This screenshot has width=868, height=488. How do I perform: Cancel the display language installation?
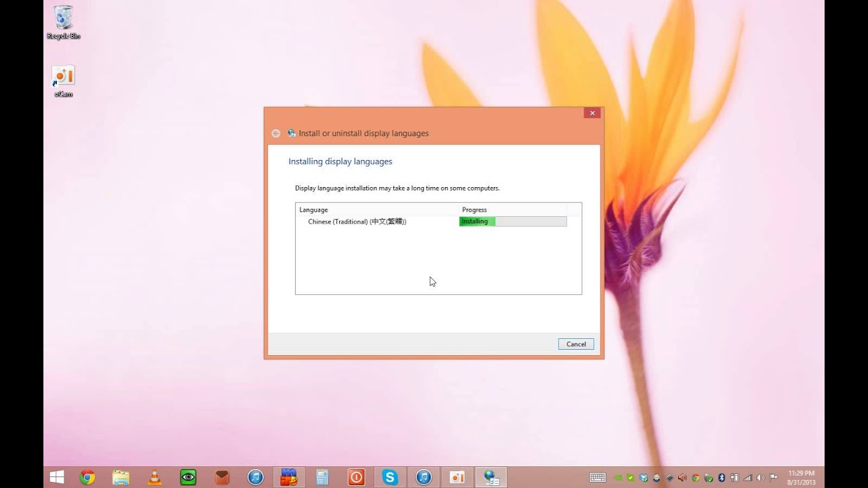(x=576, y=344)
